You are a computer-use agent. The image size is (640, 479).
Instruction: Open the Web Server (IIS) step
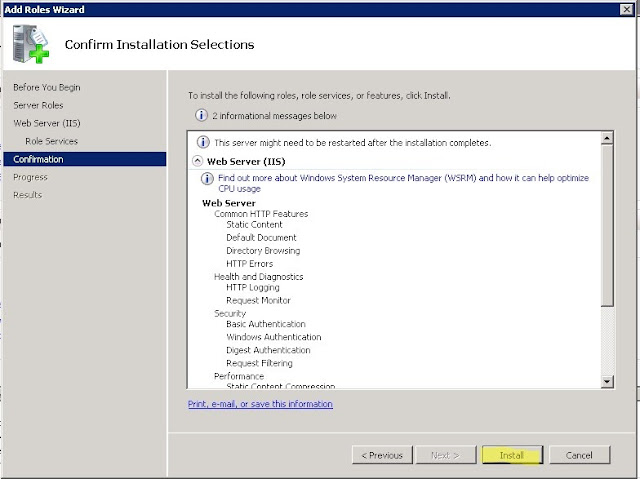click(47, 123)
